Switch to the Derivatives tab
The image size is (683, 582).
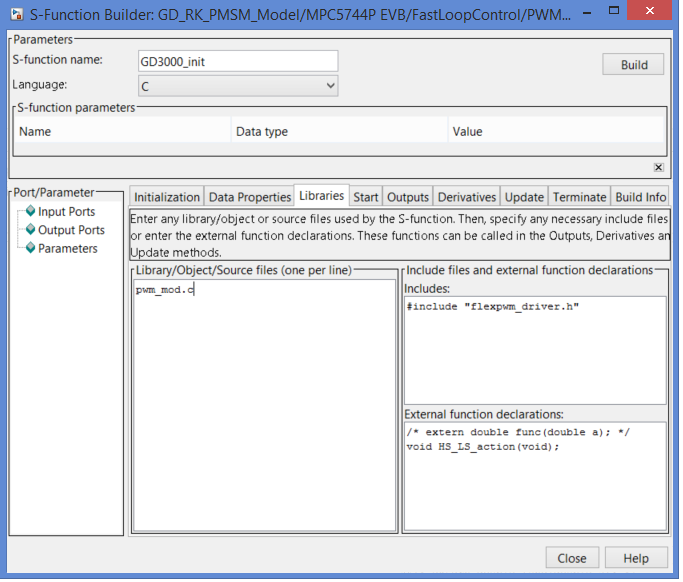(x=467, y=197)
